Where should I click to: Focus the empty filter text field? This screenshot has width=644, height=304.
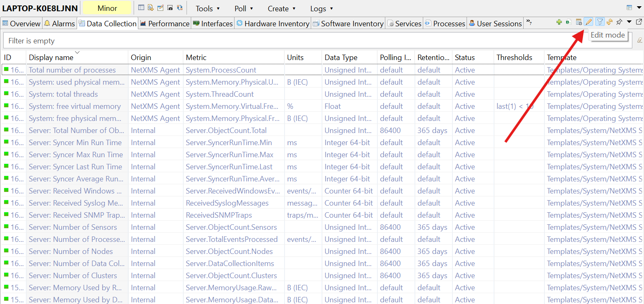292,41
